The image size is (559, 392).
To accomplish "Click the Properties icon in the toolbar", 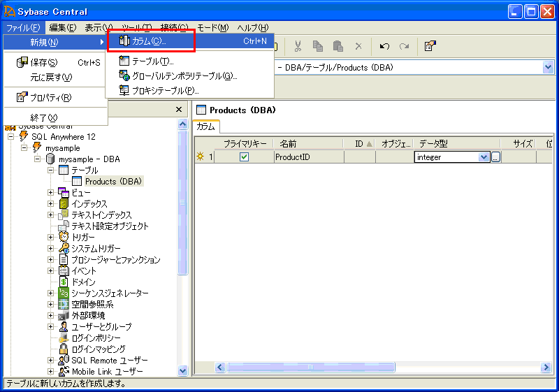I will tap(430, 46).
